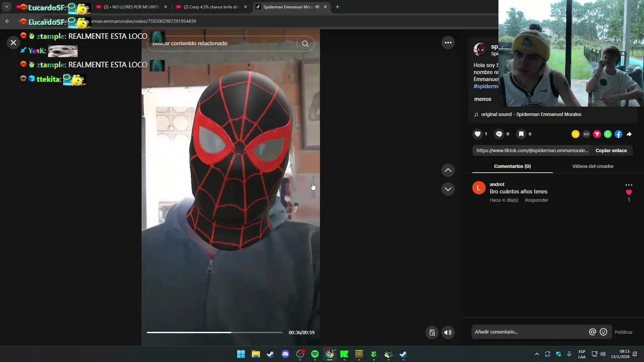This screenshot has width=644, height=362.
Task: Show hidden system tray icons
Action: pyautogui.click(x=537, y=354)
